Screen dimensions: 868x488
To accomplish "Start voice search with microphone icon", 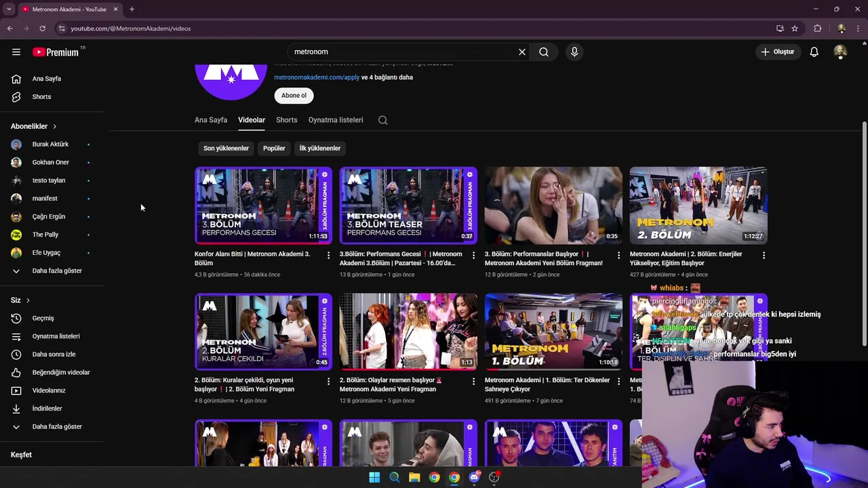I will click(x=574, y=52).
